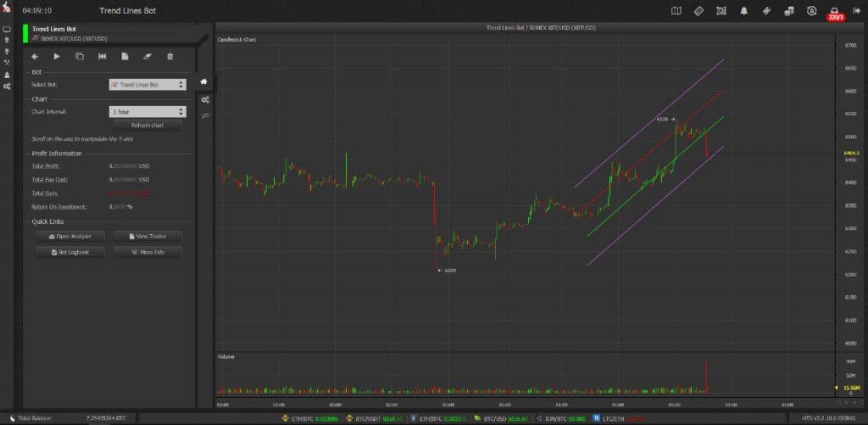The image size is (868, 425).
Task: Click the back arrow in bot toolbar
Action: pos(35,57)
